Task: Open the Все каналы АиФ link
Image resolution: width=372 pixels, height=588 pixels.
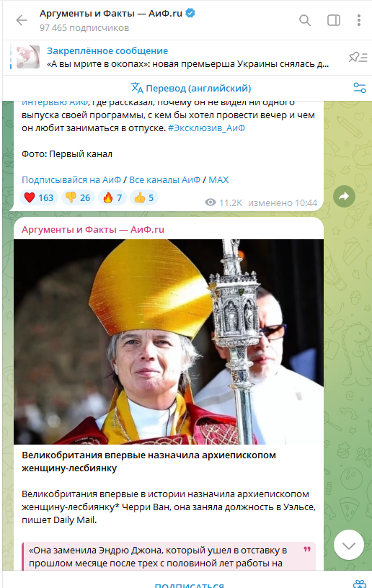Action: pos(164,179)
